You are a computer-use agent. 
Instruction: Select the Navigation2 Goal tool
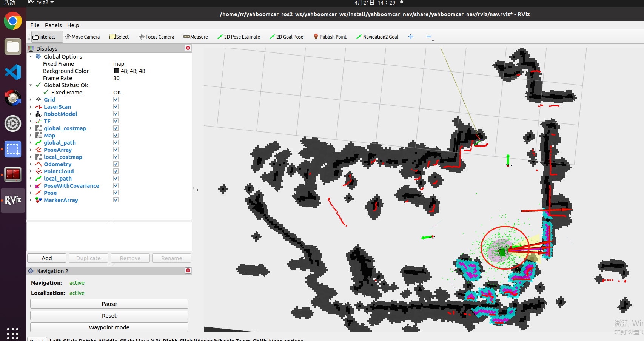pyautogui.click(x=377, y=37)
